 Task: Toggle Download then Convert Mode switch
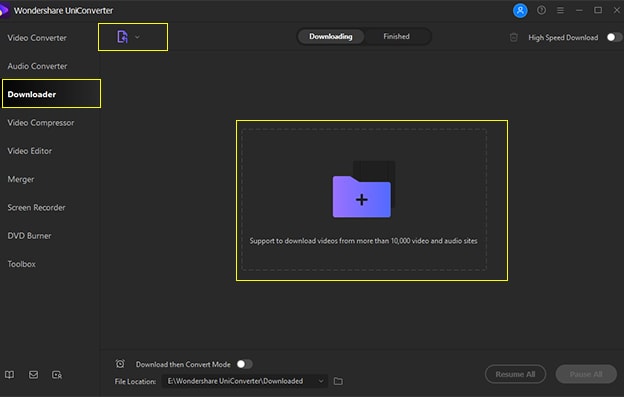(244, 364)
